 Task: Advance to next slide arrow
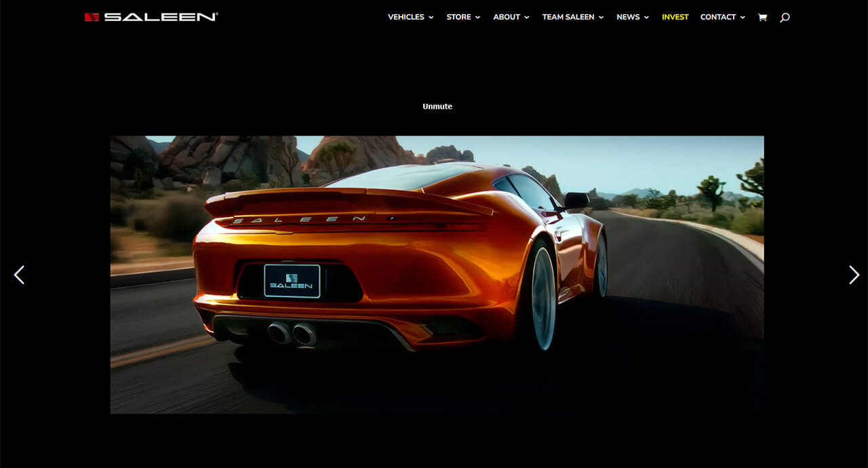point(854,275)
